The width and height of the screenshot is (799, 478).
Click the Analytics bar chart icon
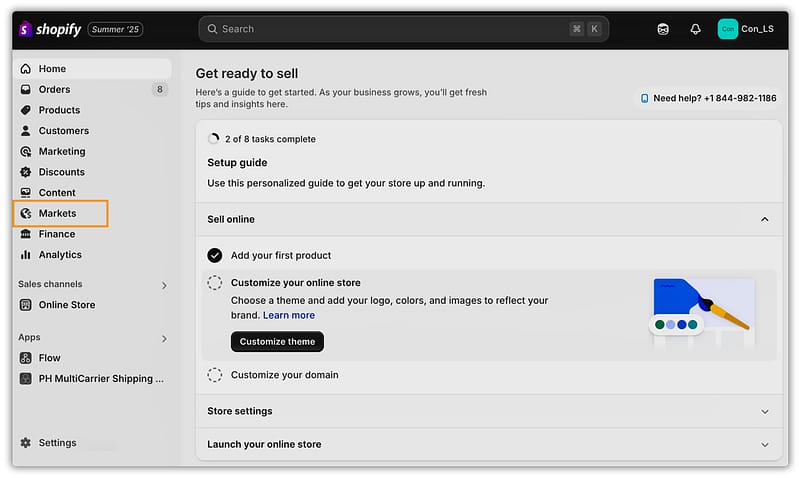pos(26,255)
